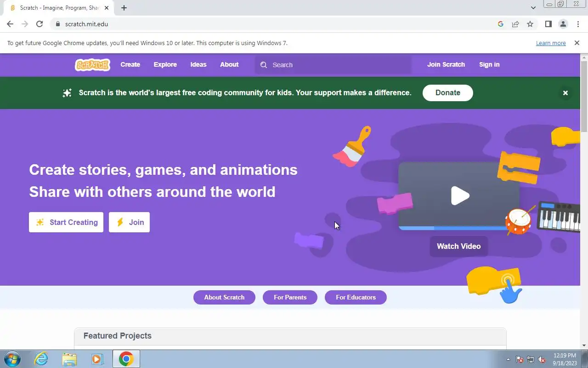Open For Educators pill button
The width and height of the screenshot is (588, 368).
coord(356,297)
